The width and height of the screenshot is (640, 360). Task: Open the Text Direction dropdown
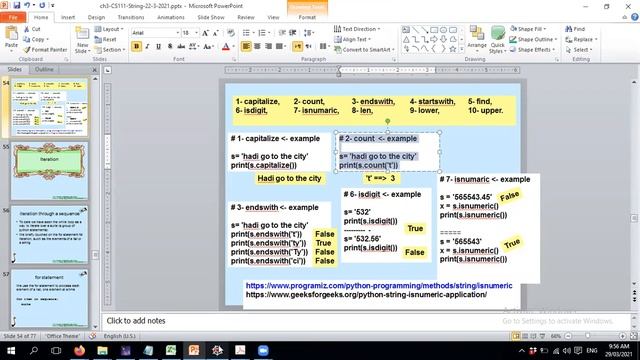click(357, 29)
